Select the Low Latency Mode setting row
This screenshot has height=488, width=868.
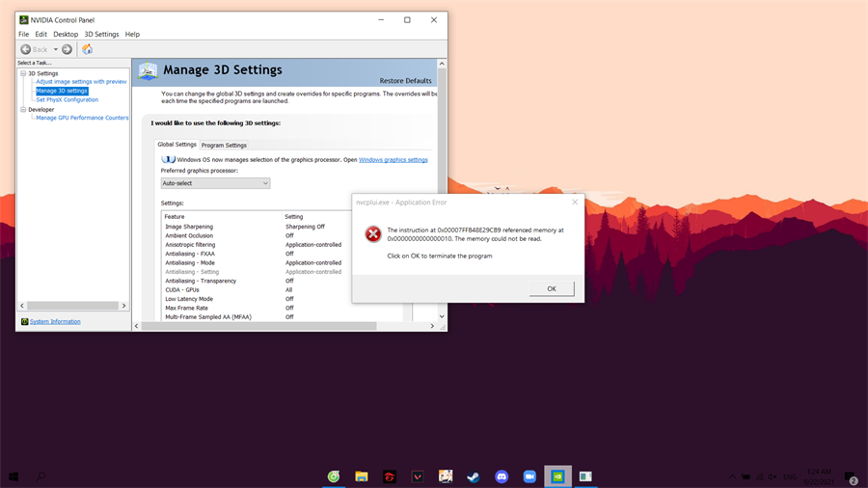[x=189, y=299]
